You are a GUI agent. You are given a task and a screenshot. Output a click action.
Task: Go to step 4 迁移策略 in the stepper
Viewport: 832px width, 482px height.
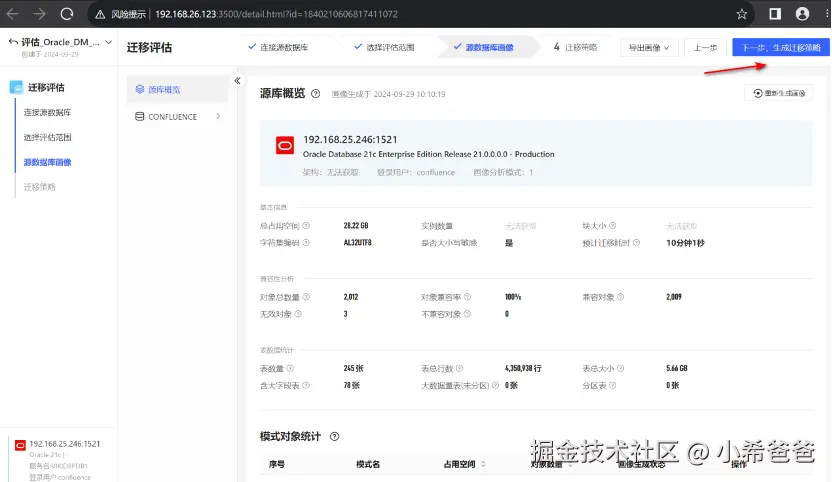[x=575, y=47]
